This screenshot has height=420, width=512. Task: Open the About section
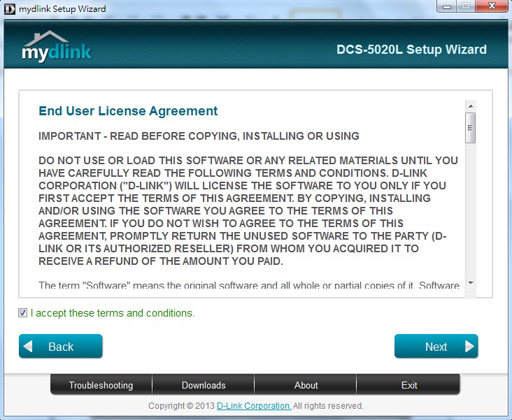coord(306,385)
